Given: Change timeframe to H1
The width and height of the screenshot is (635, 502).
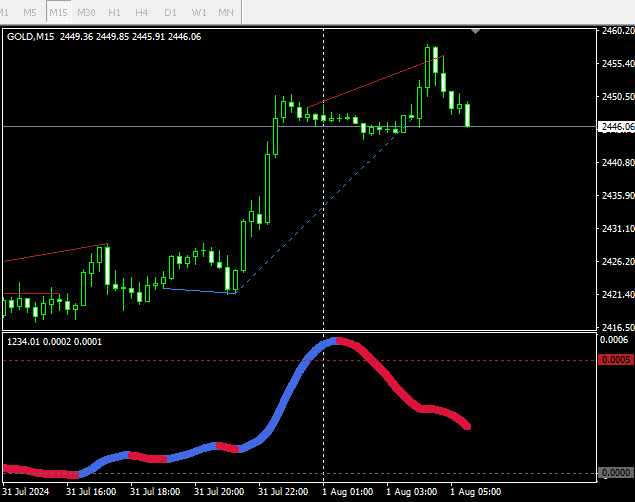Looking at the screenshot, I should click(x=115, y=12).
